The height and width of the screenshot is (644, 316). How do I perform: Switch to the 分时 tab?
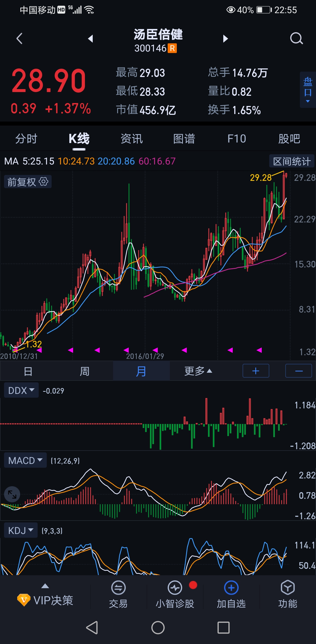pyautogui.click(x=26, y=139)
